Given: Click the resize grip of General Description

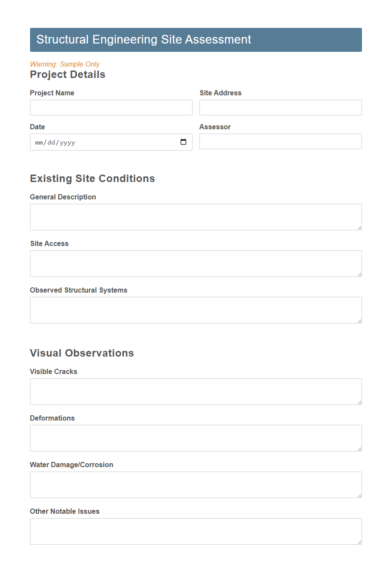Looking at the screenshot, I should tap(360, 229).
